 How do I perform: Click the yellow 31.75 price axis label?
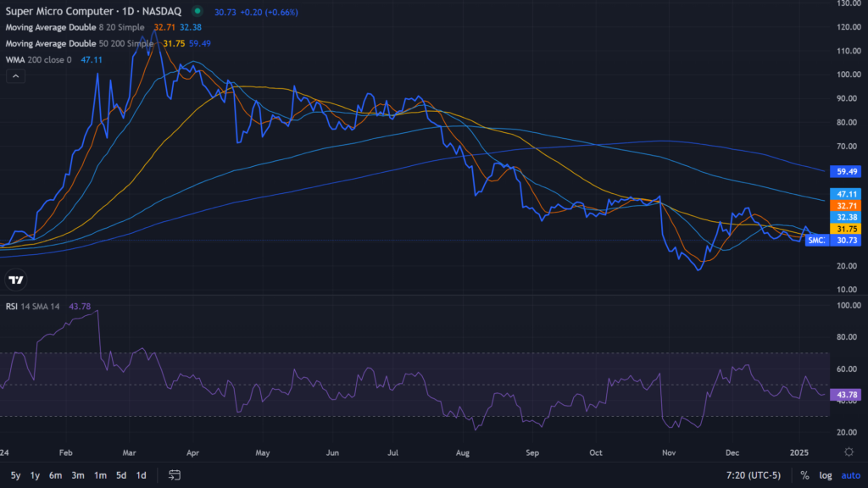tap(843, 229)
